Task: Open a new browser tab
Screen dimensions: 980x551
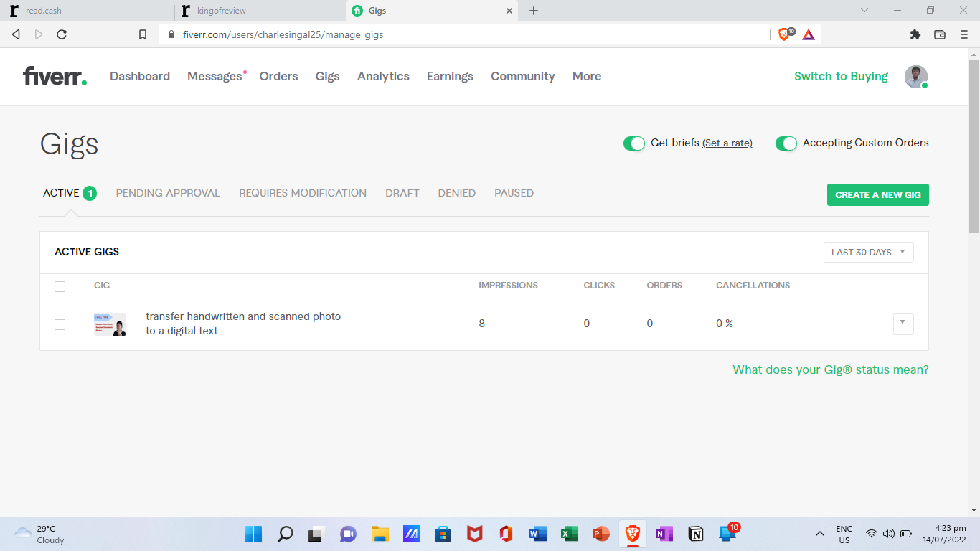Action: 534,11
